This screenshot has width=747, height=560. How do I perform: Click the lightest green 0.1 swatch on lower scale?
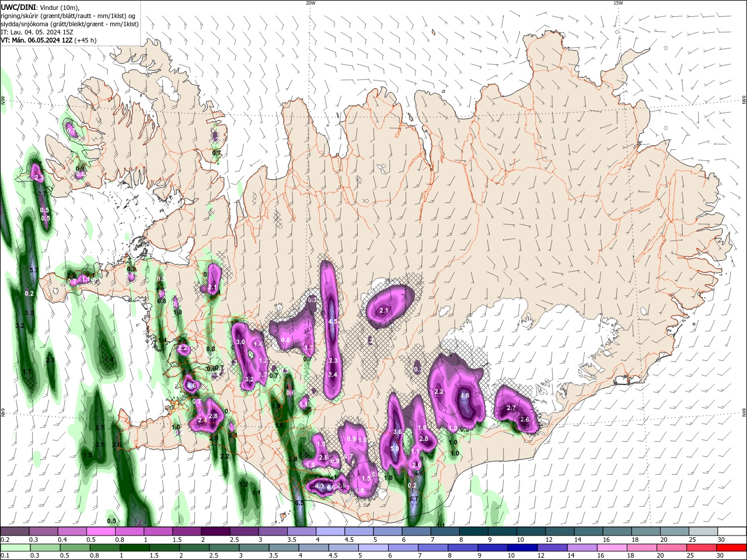coord(15,548)
